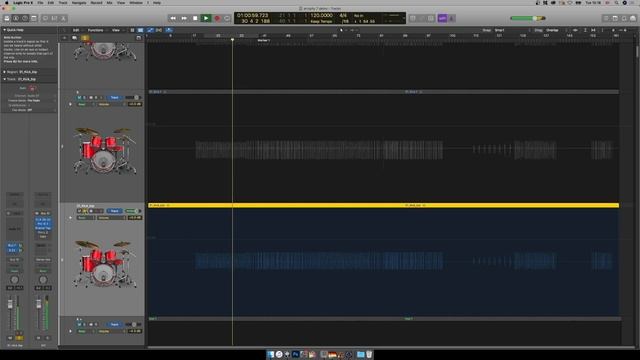Turn the pan knob on left channel strip
This screenshot has height=360, width=640.
click(x=14, y=280)
